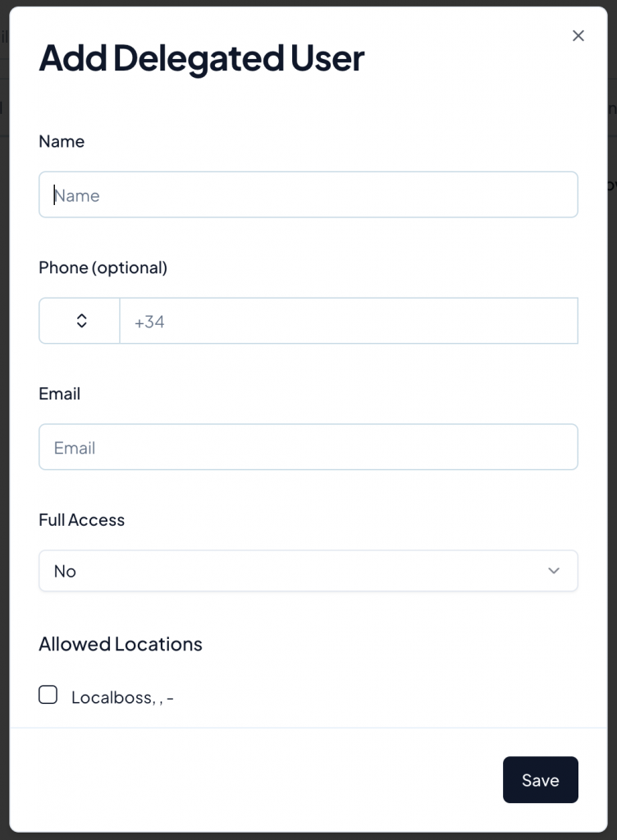Click the "Phone (optional)" label

pyautogui.click(x=103, y=267)
